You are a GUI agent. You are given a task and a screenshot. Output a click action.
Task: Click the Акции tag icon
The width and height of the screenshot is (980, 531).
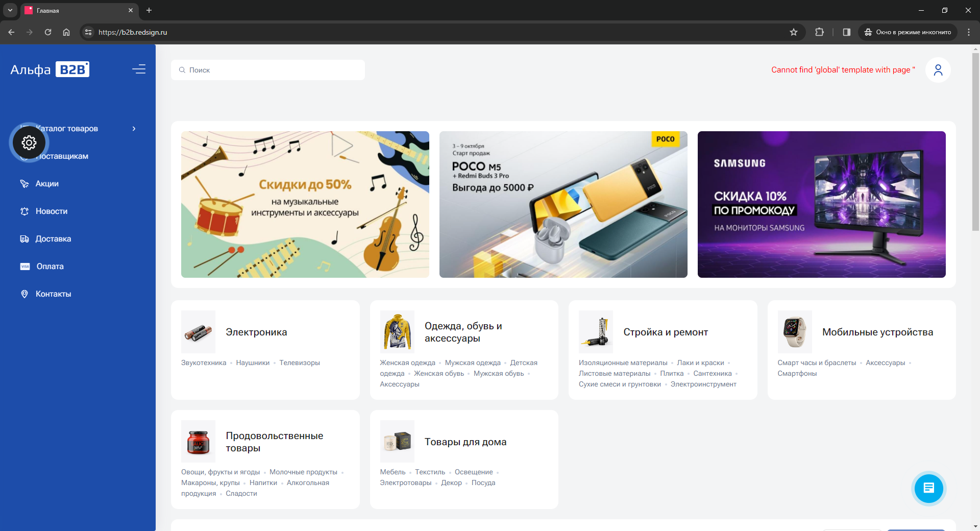(24, 184)
